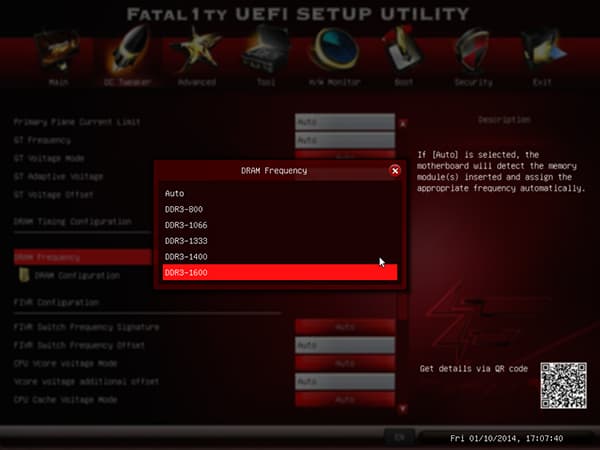The width and height of the screenshot is (600, 450).
Task: Close the DRAM Frequency popup
Action: [395, 171]
